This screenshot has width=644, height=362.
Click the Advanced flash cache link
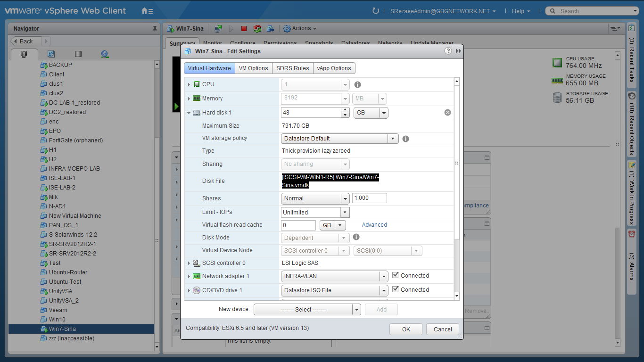click(x=374, y=225)
